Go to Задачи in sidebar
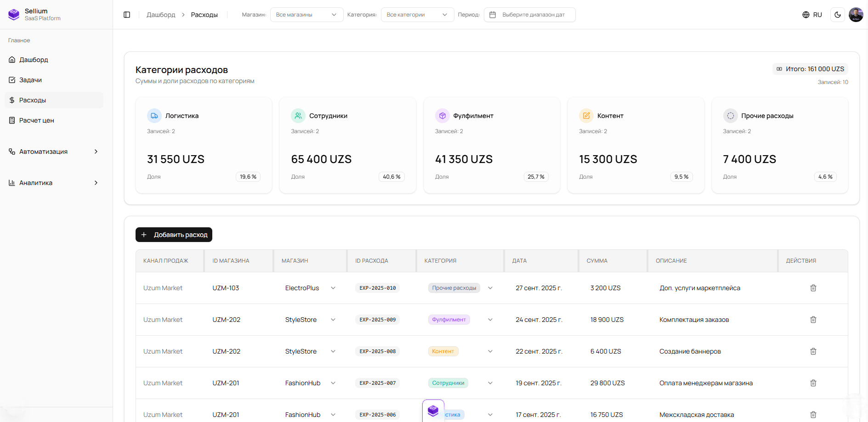 [x=30, y=80]
